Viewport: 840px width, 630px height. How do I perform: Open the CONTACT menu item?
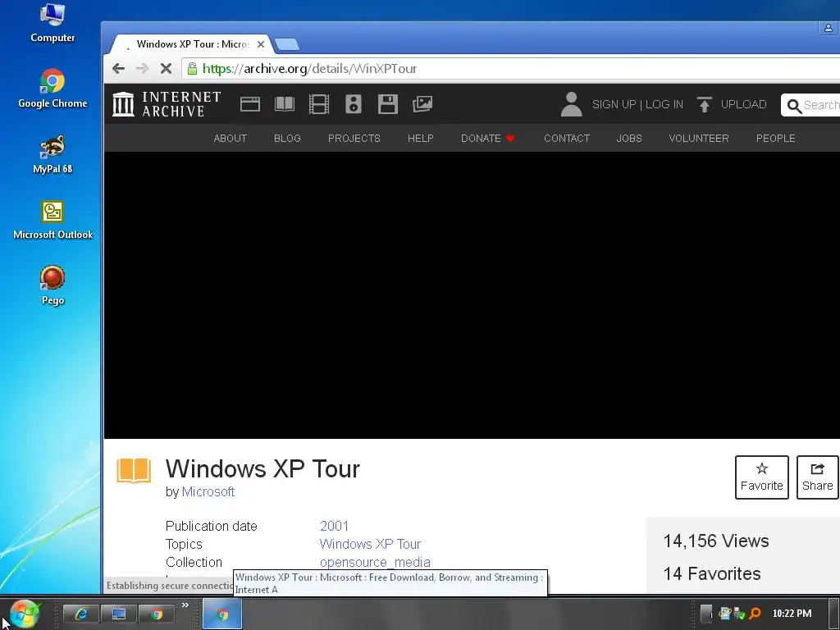[567, 138]
